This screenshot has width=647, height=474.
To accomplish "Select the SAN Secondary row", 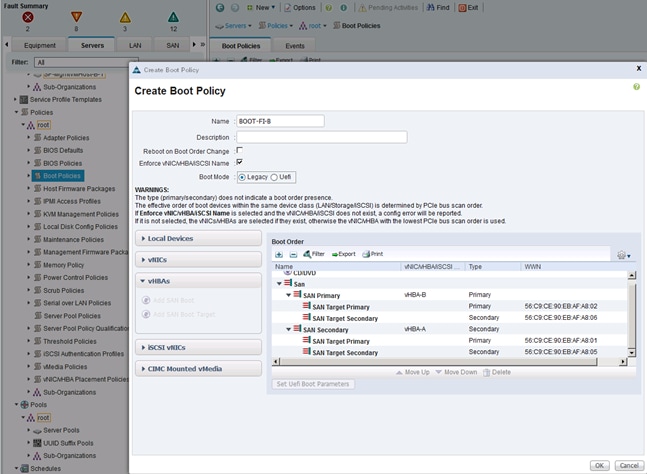I will 450,329.
